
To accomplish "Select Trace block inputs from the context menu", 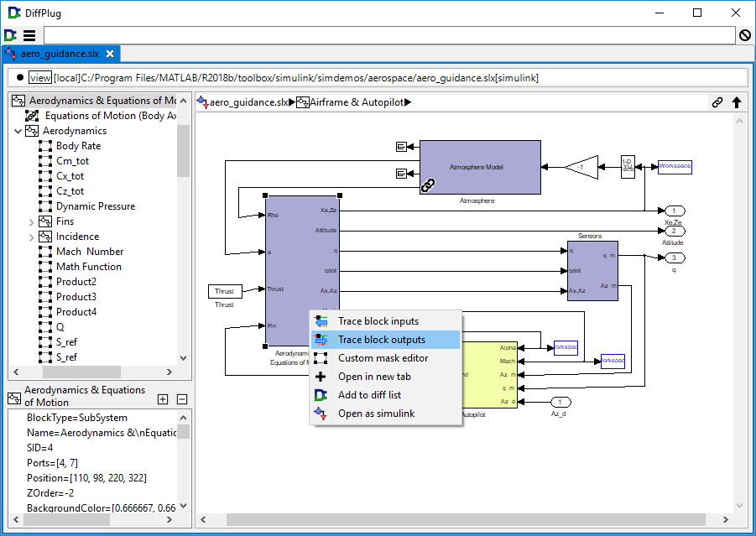I will 386,321.
